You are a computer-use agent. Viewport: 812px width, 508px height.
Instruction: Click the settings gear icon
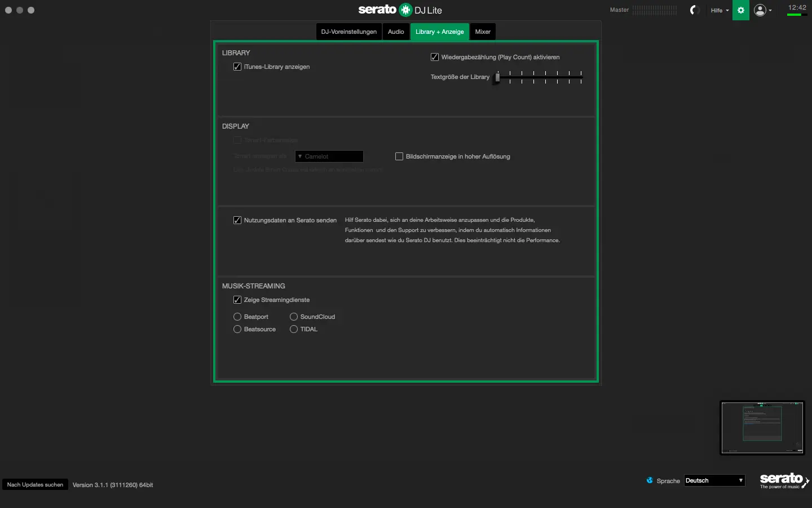pyautogui.click(x=740, y=10)
